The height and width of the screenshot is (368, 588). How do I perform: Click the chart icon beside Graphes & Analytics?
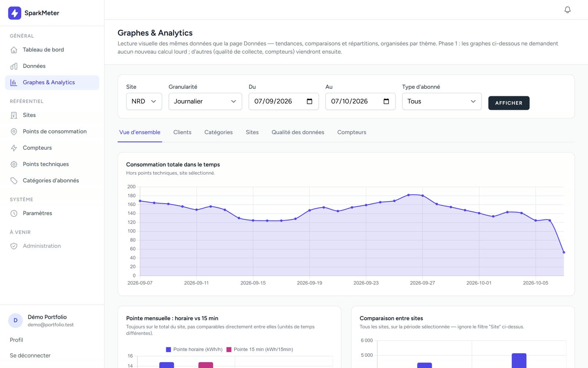(14, 82)
